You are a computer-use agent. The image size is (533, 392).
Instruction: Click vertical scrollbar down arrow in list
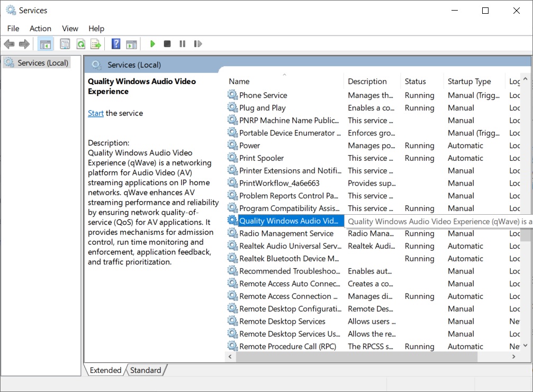coord(525,345)
